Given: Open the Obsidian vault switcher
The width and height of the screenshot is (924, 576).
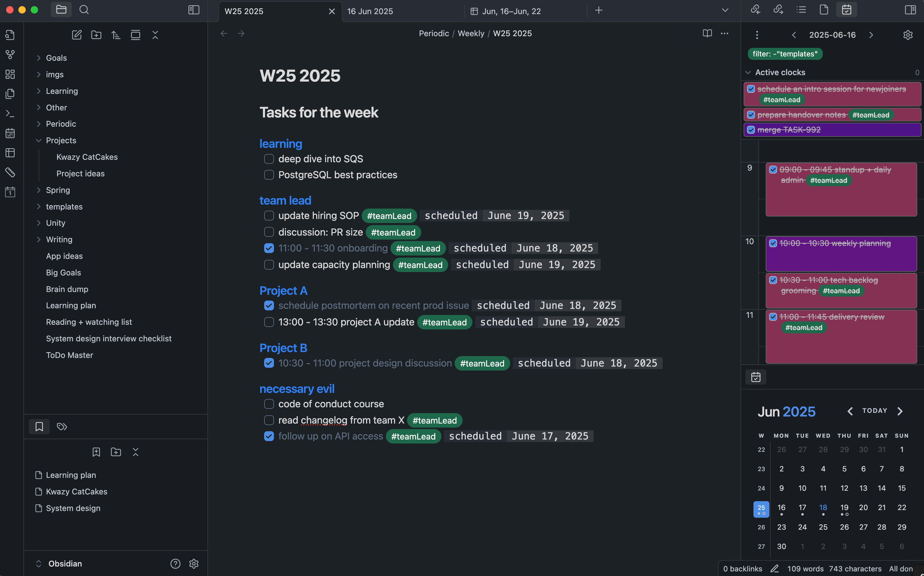Looking at the screenshot, I should (x=60, y=564).
